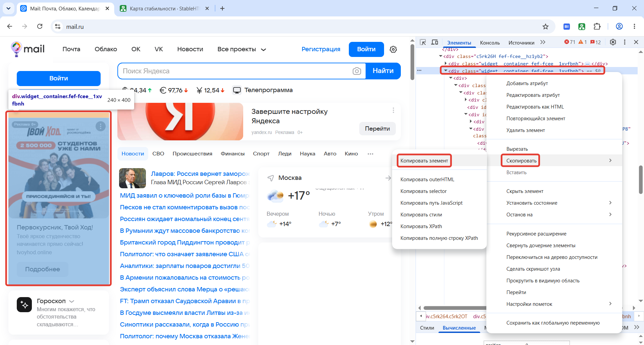Switch to the Вычисленные styles tab
This screenshot has height=345, width=644.
(459, 328)
